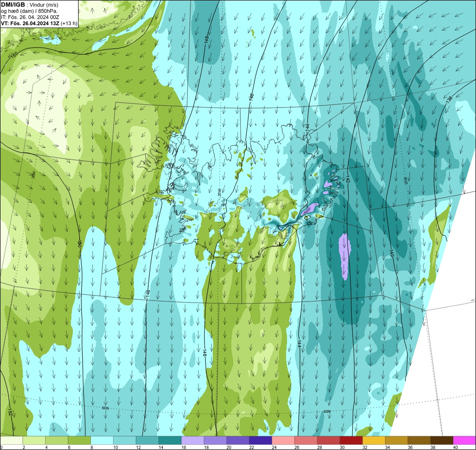Click the legend tick label "24"
Screen dimensions: 476x450
click(x=274, y=447)
